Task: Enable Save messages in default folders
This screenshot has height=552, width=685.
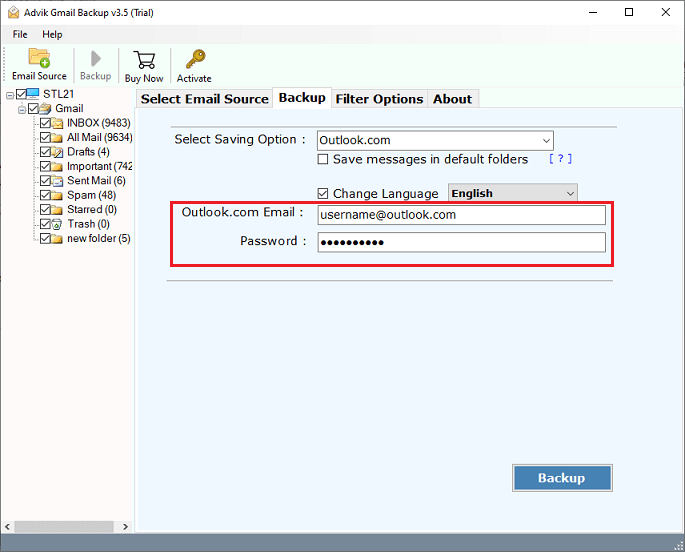Action: point(323,159)
